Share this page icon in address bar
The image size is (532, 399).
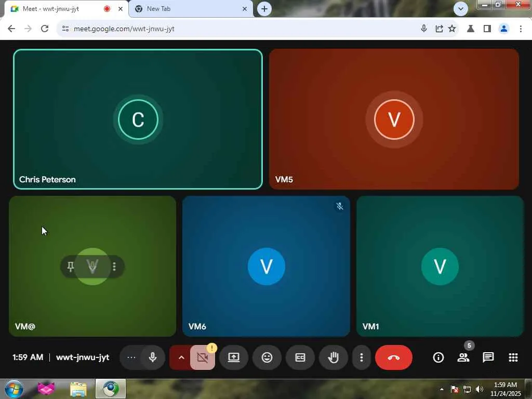(439, 29)
